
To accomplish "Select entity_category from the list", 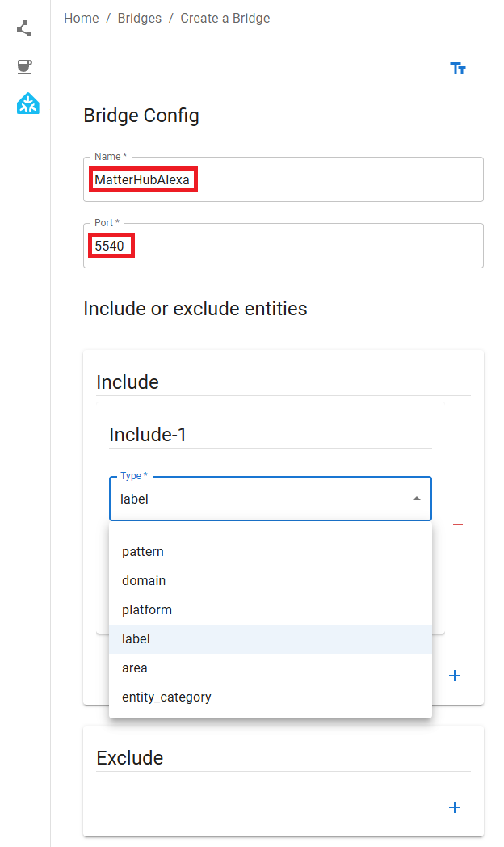I will (166, 697).
